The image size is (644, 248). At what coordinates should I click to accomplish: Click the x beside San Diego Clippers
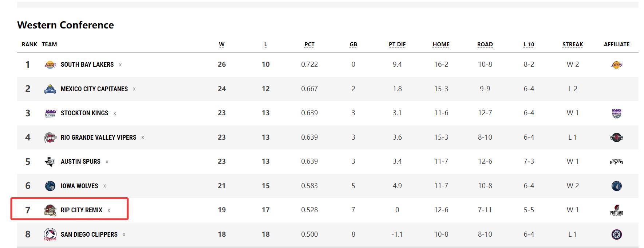coord(124,235)
